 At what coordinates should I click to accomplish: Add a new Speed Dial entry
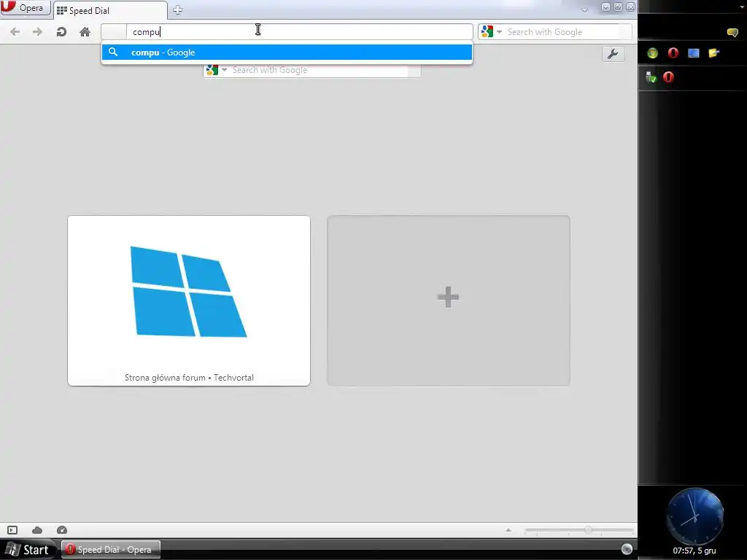pos(449,300)
